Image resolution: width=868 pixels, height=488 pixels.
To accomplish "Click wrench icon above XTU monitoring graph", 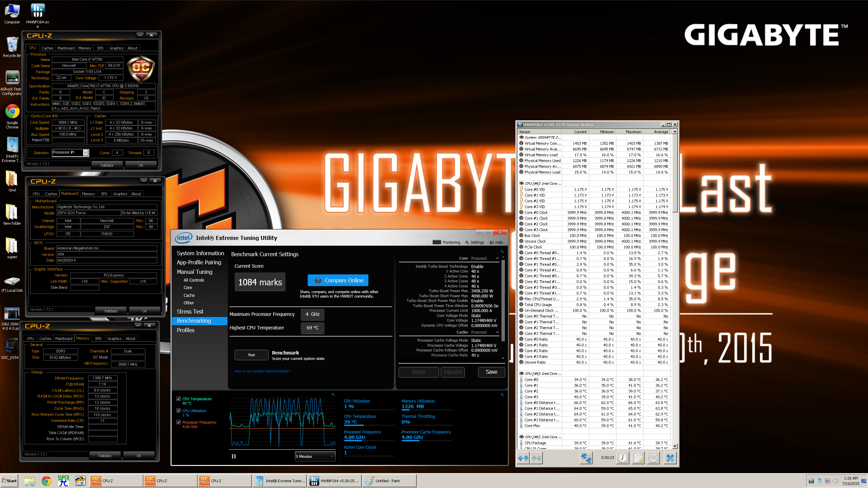I will pyautogui.click(x=333, y=395).
